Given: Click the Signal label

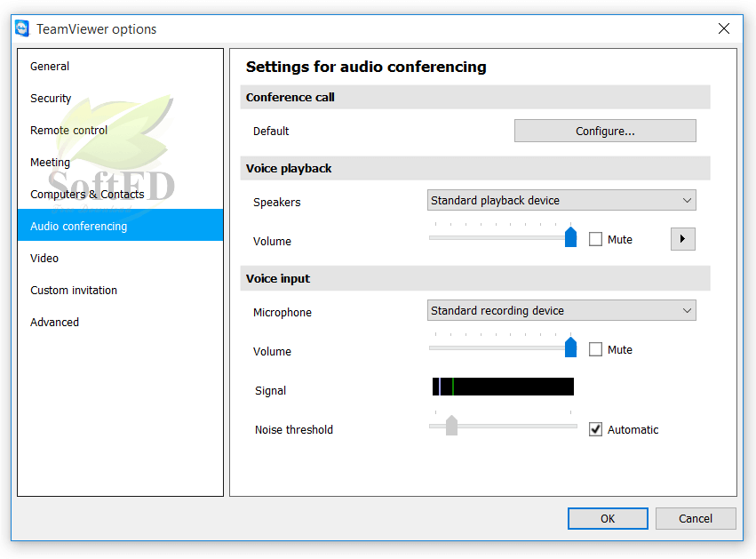Looking at the screenshot, I should point(270,391).
